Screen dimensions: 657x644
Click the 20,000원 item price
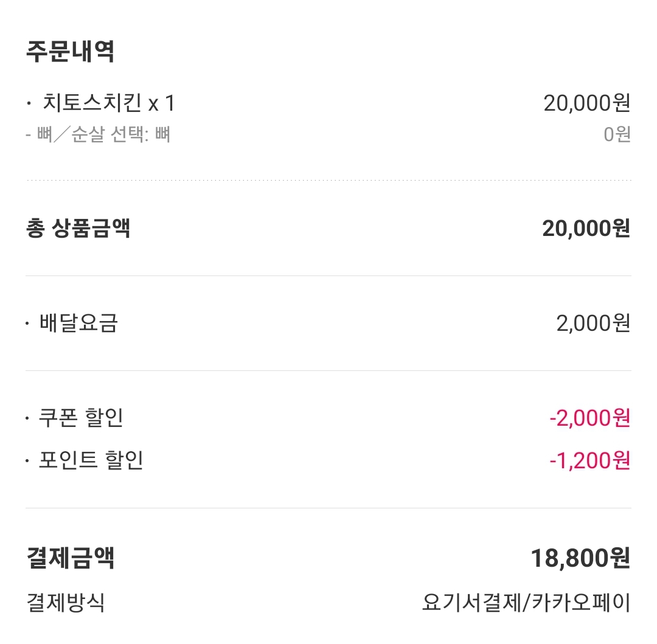tap(586, 103)
